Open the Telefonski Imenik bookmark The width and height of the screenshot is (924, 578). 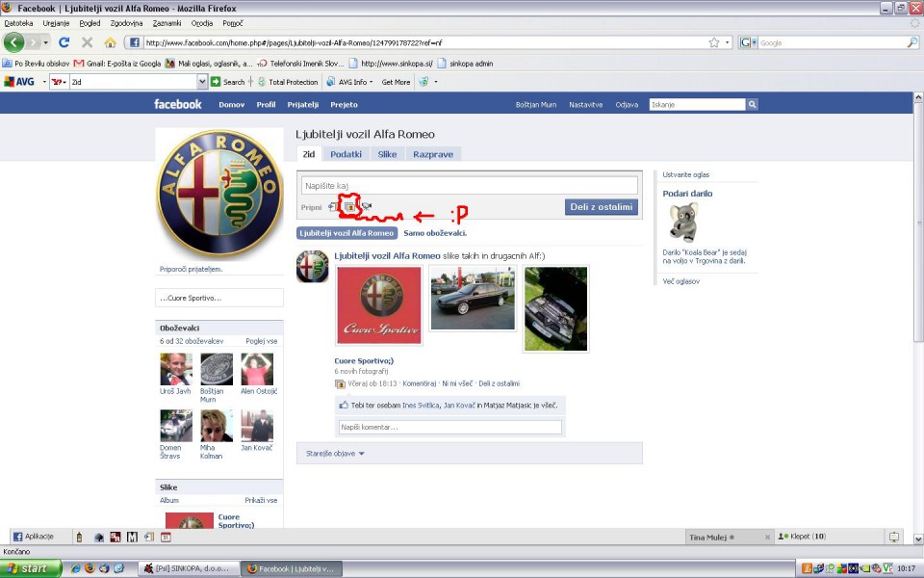click(300, 64)
